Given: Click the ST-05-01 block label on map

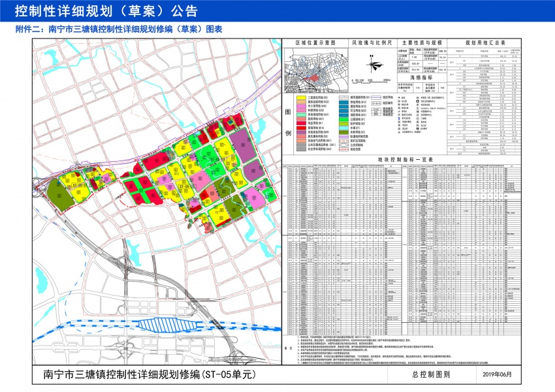Looking at the screenshot, I should coord(79,185).
